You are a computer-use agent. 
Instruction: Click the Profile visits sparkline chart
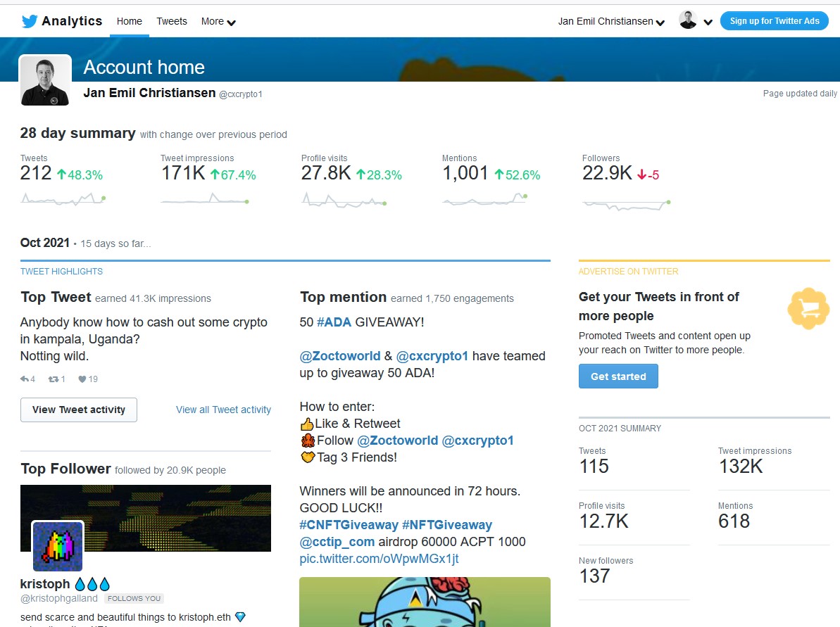[344, 201]
